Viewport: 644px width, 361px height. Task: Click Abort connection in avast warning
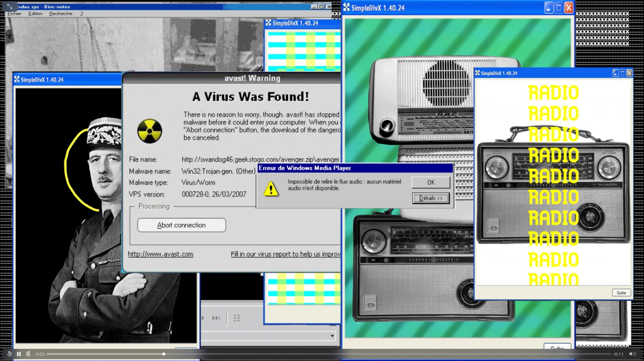click(x=182, y=225)
